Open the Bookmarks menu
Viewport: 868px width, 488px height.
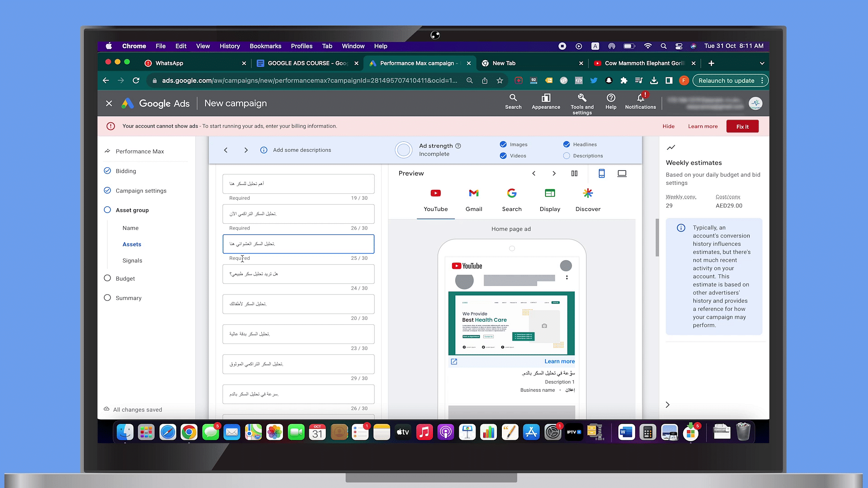[265, 46]
